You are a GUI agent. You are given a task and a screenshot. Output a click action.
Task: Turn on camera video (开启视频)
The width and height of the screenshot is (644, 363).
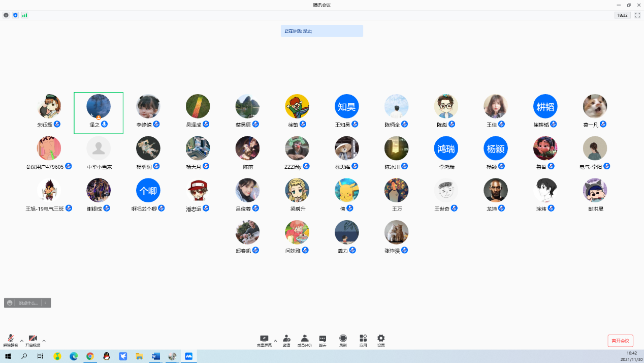tap(33, 340)
